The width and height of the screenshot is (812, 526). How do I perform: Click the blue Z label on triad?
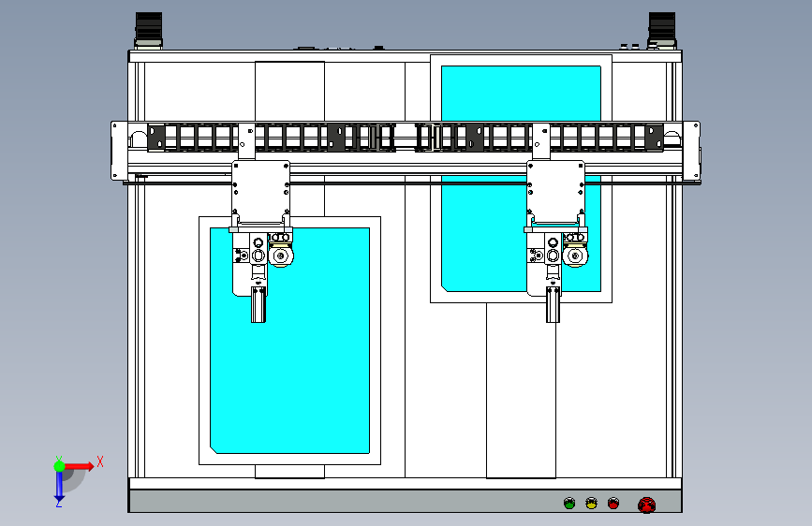click(59, 503)
